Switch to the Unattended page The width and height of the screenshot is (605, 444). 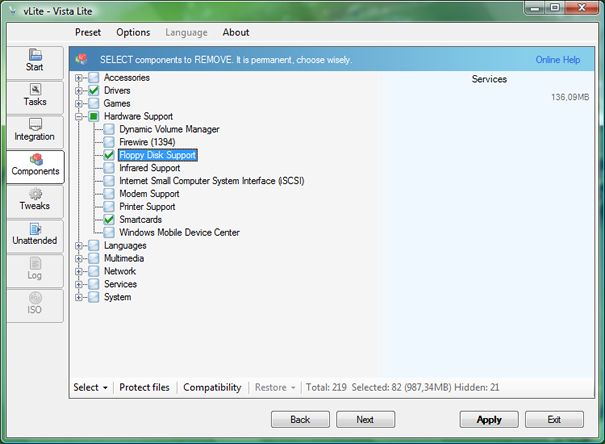pyautogui.click(x=35, y=236)
